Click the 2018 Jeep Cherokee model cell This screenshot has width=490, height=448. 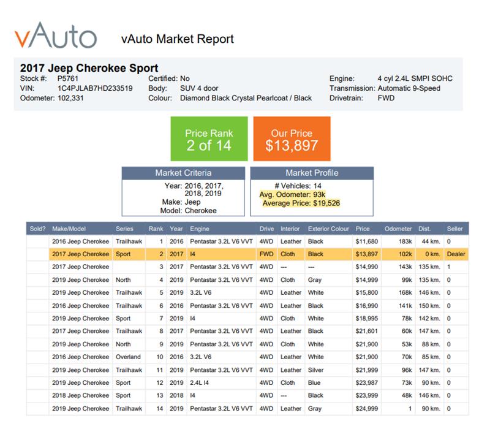click(81, 395)
